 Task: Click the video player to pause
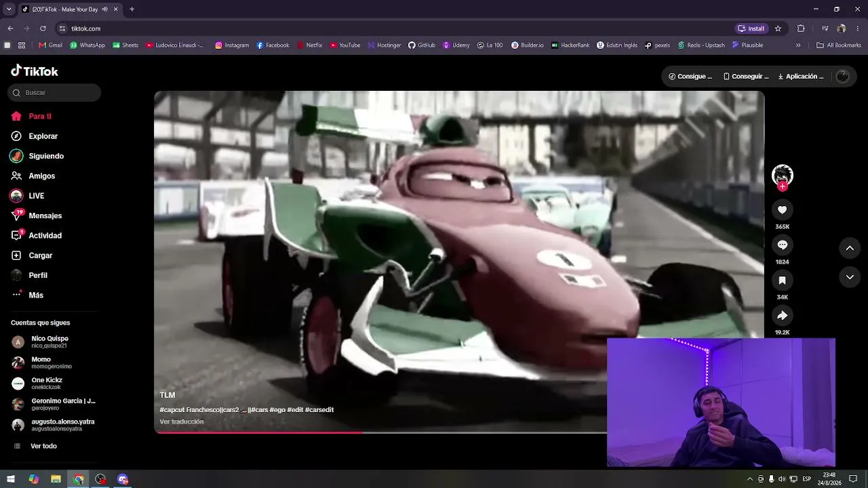(x=459, y=262)
